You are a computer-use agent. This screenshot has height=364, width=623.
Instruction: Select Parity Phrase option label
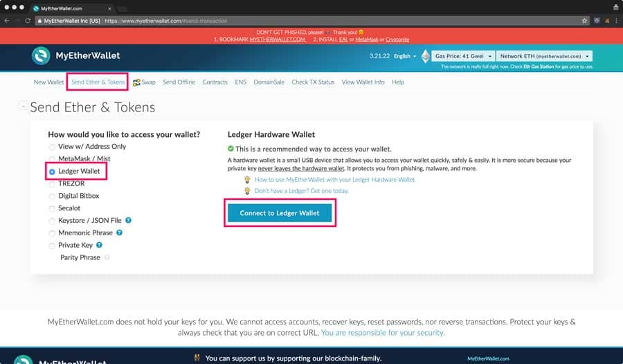click(x=80, y=257)
